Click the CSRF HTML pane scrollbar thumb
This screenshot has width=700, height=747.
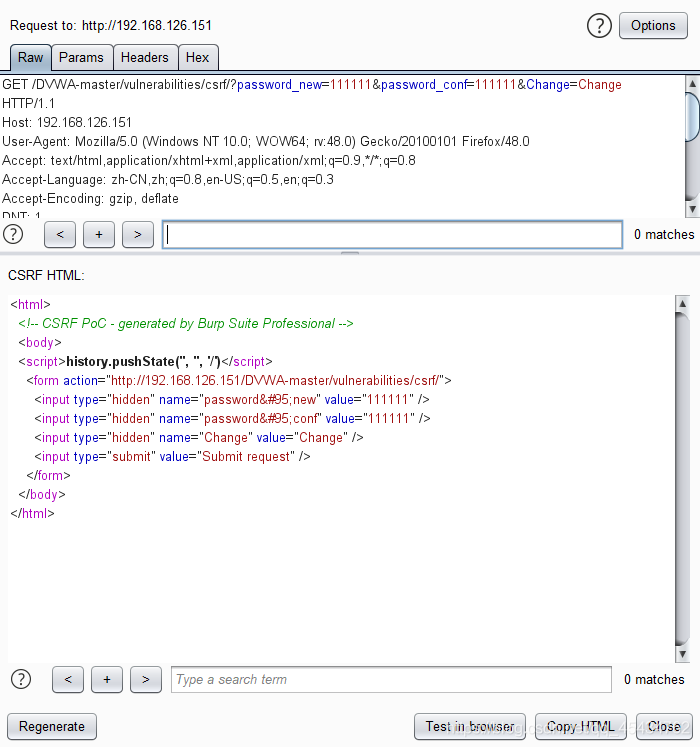682,479
